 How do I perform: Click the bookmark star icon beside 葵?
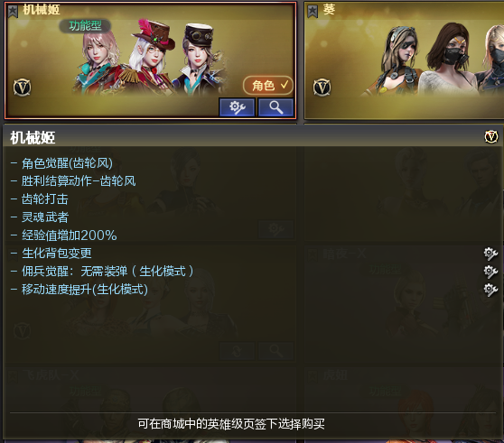(313, 12)
